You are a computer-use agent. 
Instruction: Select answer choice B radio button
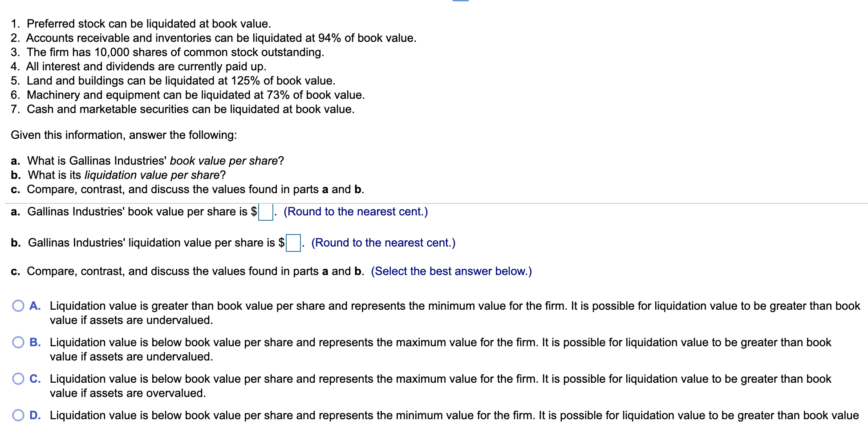pos(18,343)
